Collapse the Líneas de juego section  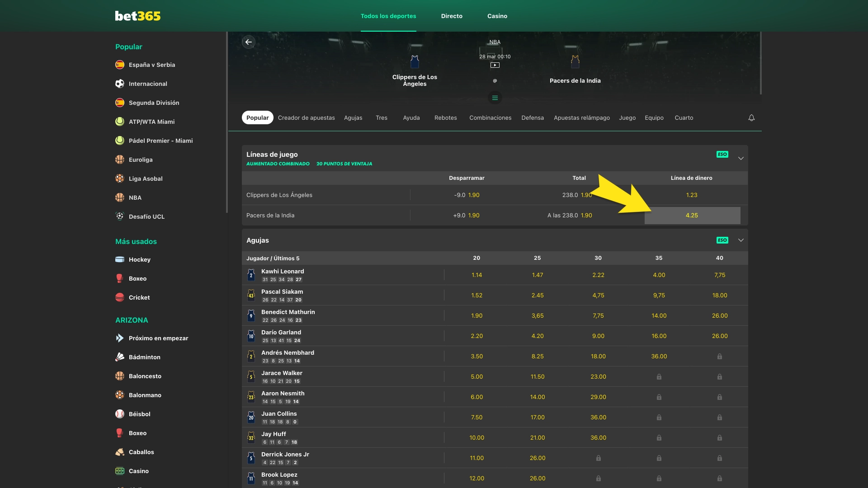(x=741, y=158)
